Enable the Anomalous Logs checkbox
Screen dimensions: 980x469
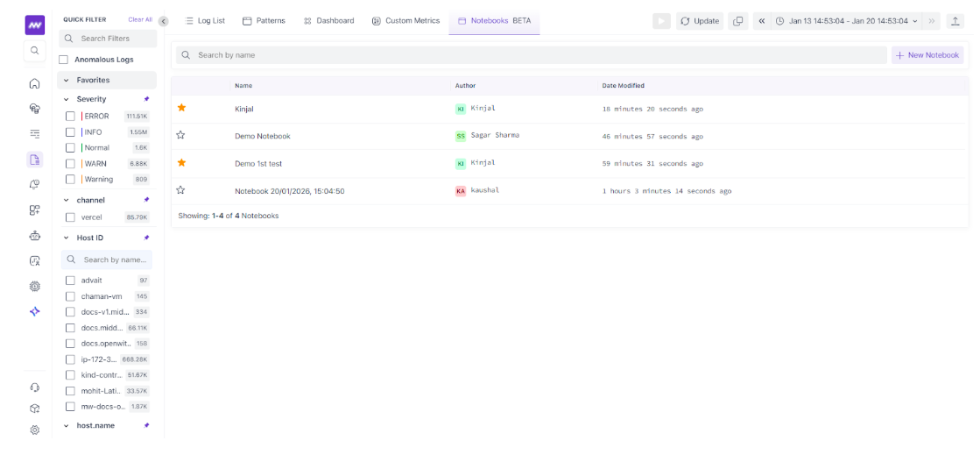63,60
